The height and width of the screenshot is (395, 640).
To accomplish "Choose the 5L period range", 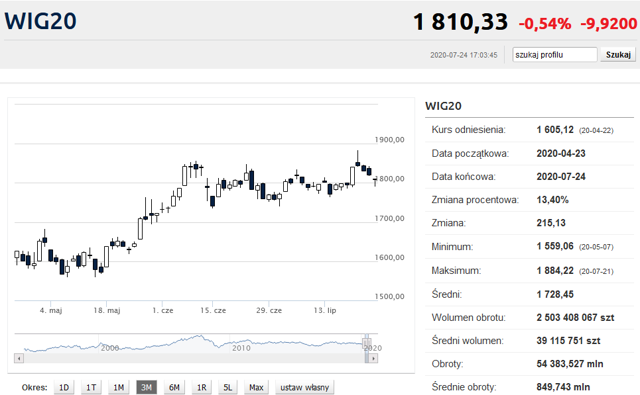I will [x=228, y=387].
